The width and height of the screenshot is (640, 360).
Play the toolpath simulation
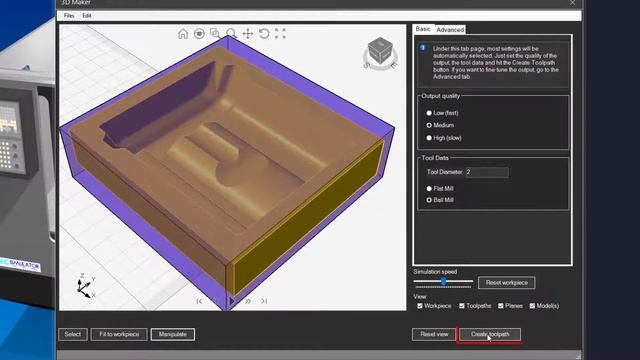(x=231, y=301)
